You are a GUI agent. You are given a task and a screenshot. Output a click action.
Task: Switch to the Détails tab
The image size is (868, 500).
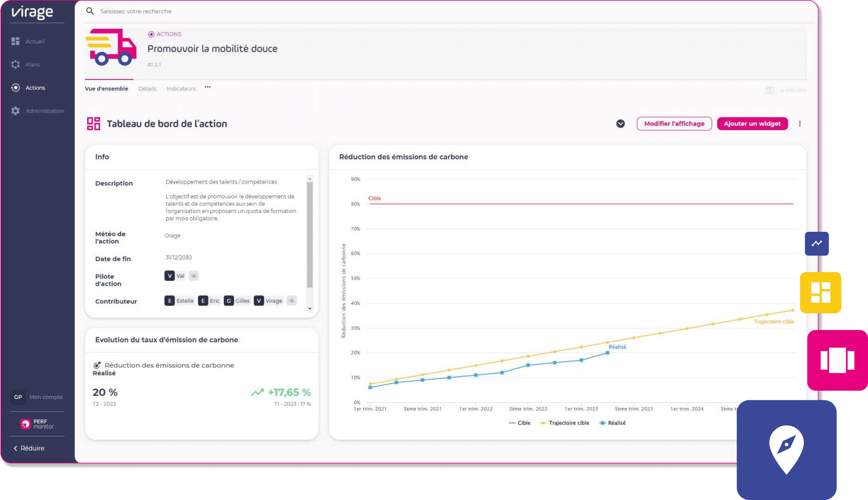click(146, 88)
